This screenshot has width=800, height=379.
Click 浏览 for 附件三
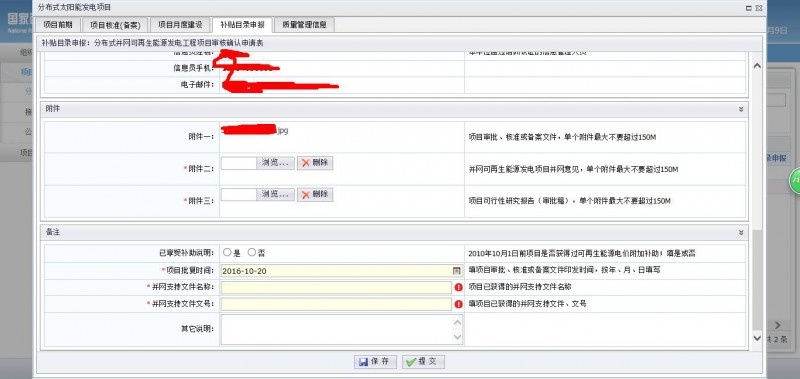click(276, 194)
